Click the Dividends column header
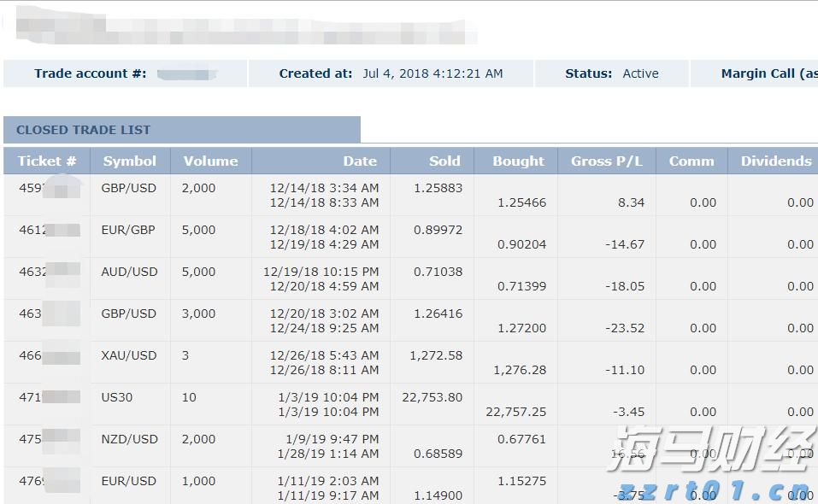The width and height of the screenshot is (818, 504). coord(775,161)
